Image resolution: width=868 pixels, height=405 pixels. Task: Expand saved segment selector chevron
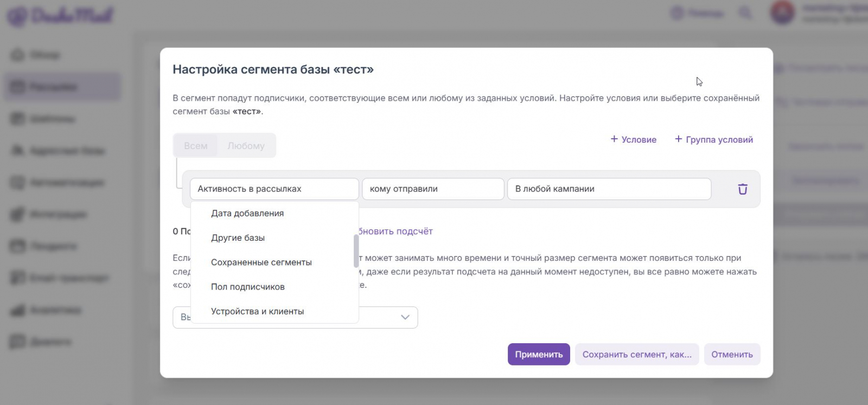(405, 317)
